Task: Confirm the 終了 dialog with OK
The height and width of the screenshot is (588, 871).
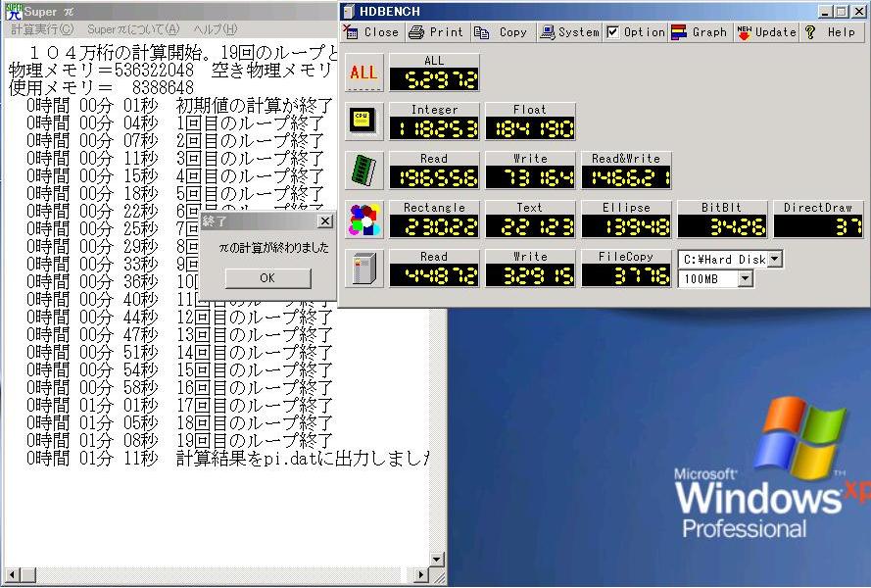Action: click(267, 278)
